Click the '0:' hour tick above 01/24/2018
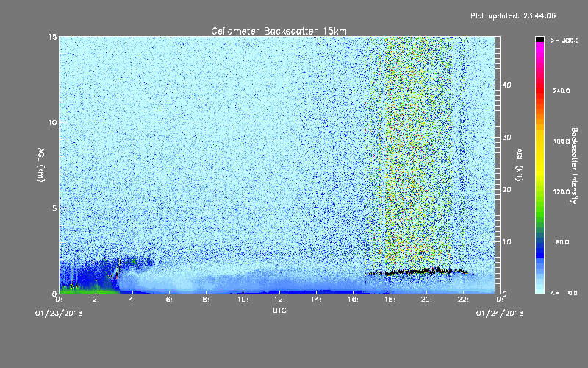Image resolution: width=588 pixels, height=368 pixels. [x=500, y=300]
